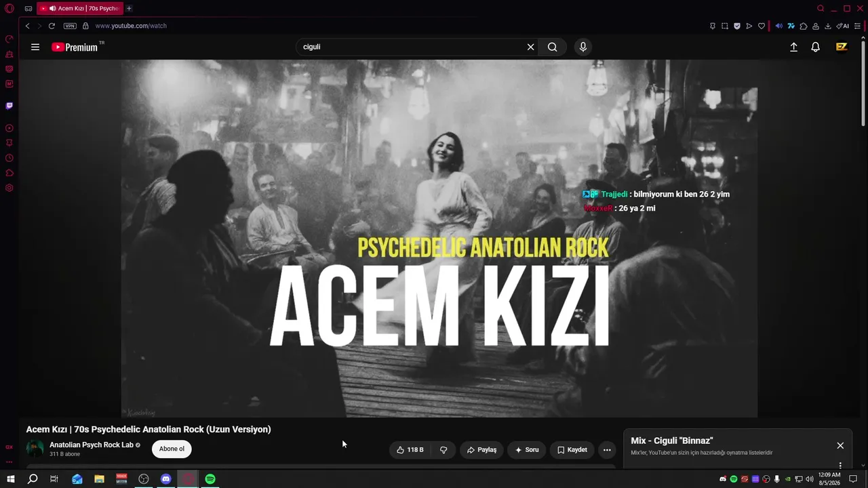The image size is (868, 488).
Task: Open Extensions from the sidebar cube icon
Action: tap(9, 173)
